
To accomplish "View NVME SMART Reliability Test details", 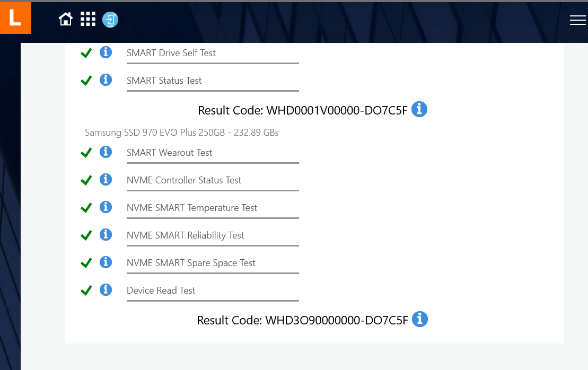I will [x=106, y=235].
